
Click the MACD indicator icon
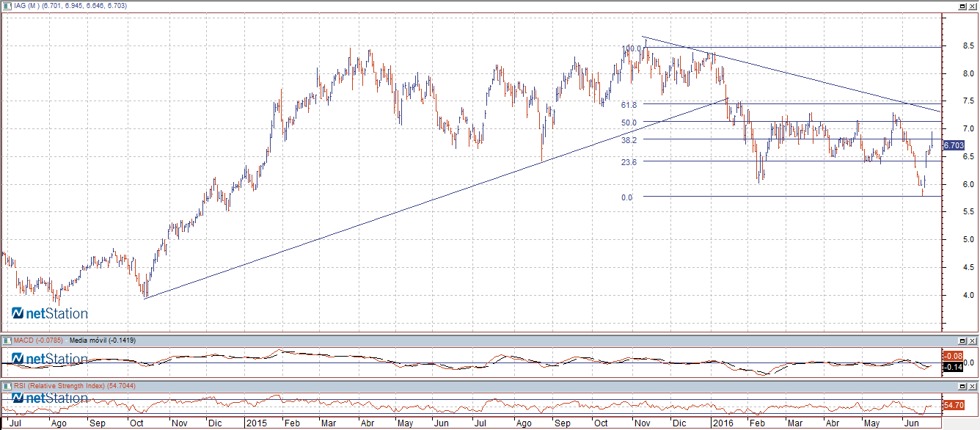coord(7,340)
